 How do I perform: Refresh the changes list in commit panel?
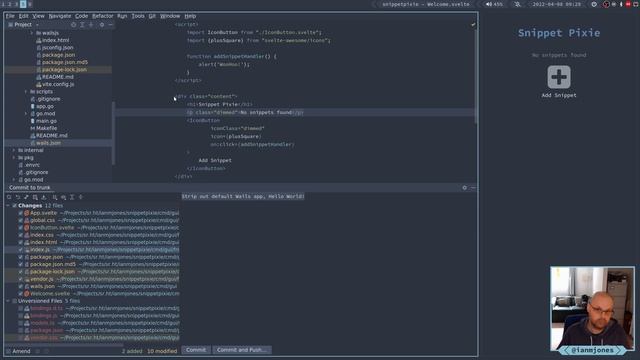click(x=9, y=197)
